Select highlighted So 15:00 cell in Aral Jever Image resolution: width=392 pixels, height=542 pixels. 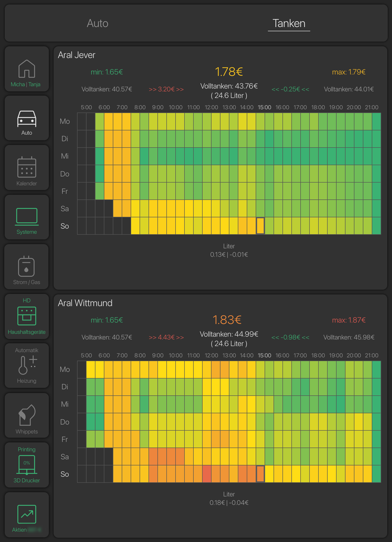coord(260,226)
